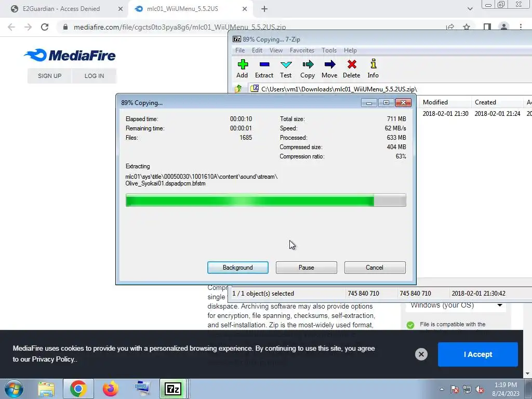
Task: Bookmark this page with the star
Action: [x=467, y=27]
